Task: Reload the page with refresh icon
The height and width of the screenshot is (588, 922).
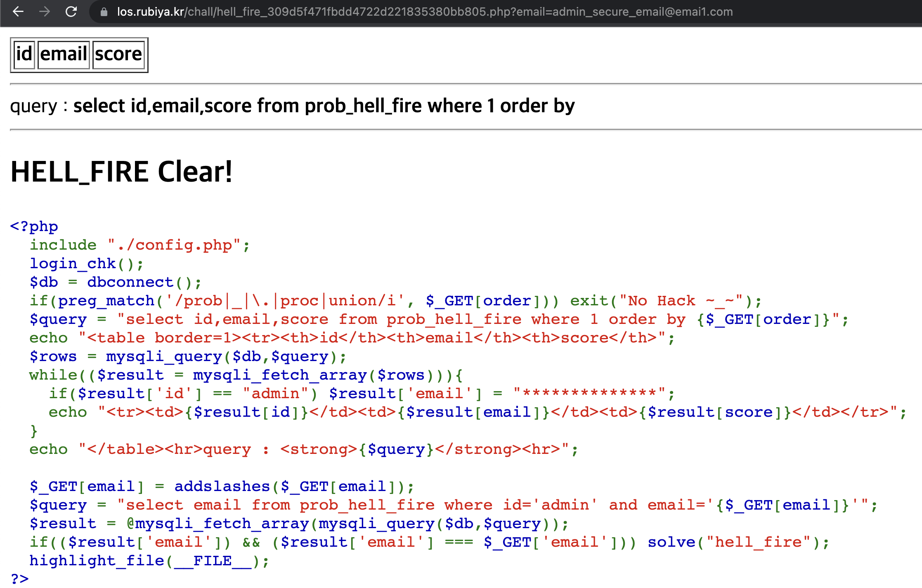Action: pos(71,12)
